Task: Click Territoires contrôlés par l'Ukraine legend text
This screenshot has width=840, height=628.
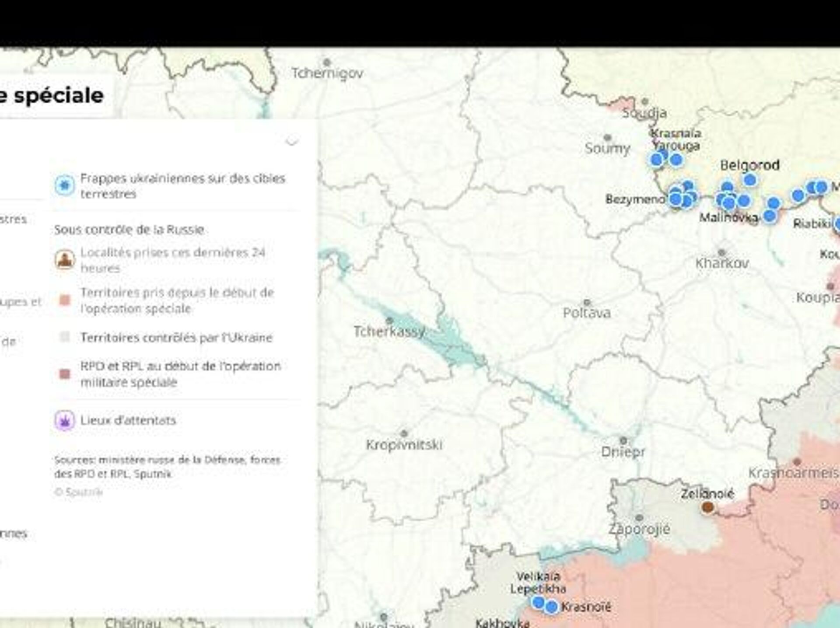Action: (x=176, y=338)
